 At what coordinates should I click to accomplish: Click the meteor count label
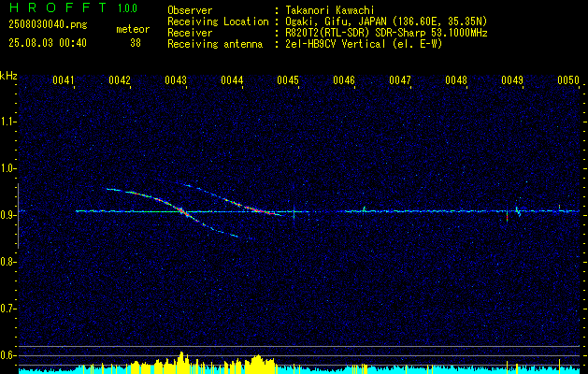[133, 29]
